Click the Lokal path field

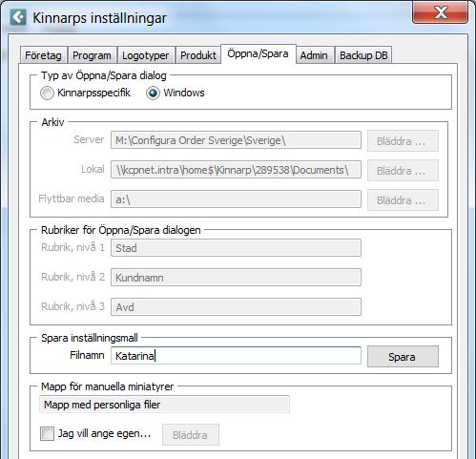coord(236,170)
